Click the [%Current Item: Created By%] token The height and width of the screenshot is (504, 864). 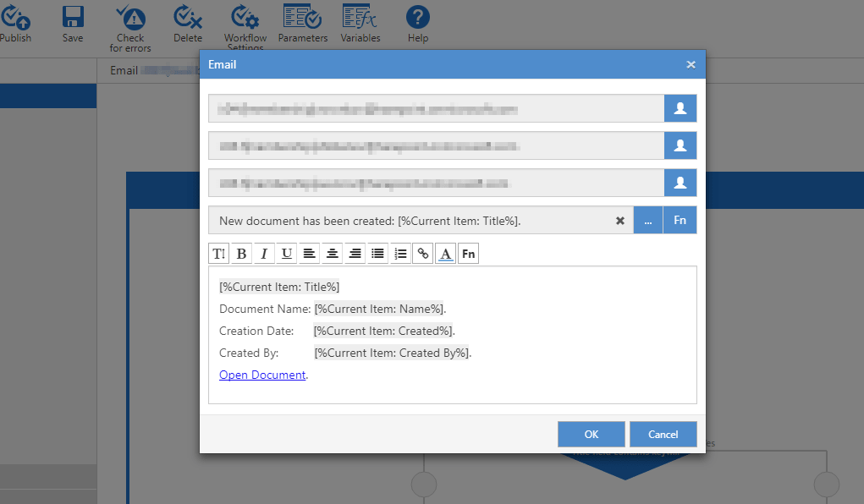coord(392,353)
